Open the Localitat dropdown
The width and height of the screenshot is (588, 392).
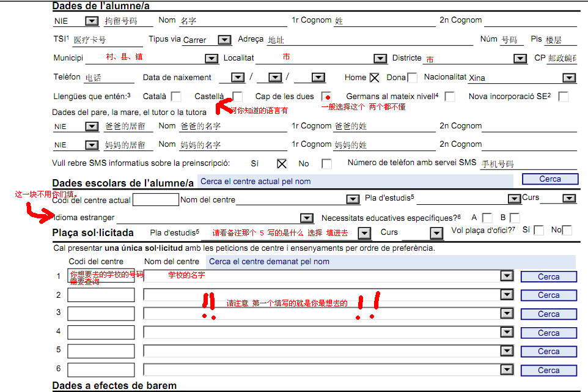coord(380,58)
